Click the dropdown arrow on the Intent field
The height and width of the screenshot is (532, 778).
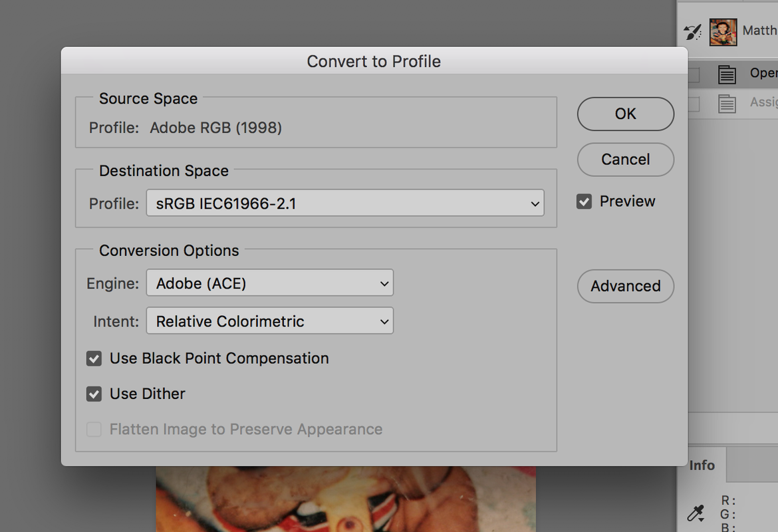tap(384, 322)
